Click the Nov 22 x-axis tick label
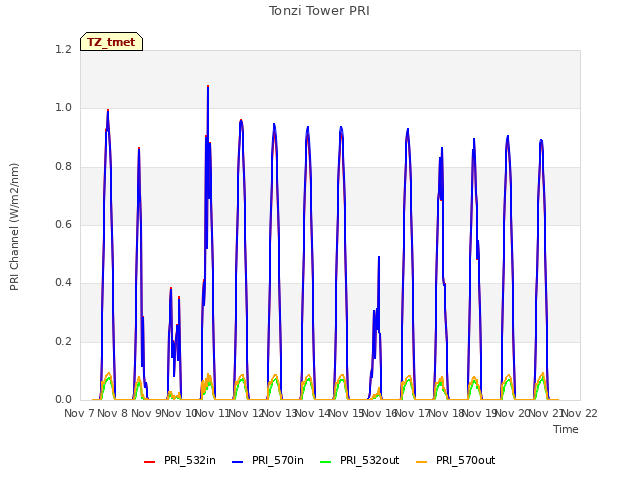The height and width of the screenshot is (480, 640). [x=580, y=413]
